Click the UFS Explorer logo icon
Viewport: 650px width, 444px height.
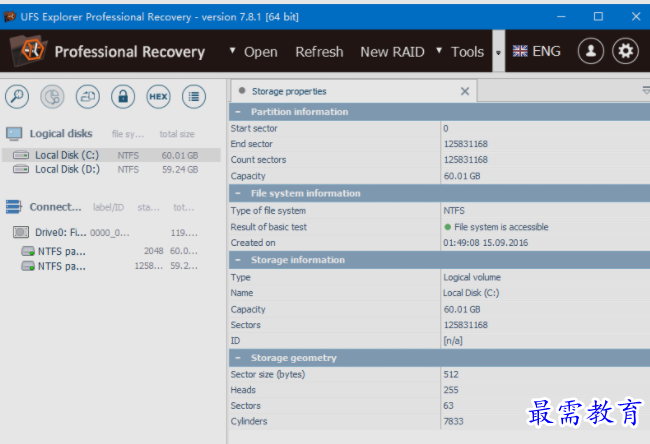(x=29, y=51)
